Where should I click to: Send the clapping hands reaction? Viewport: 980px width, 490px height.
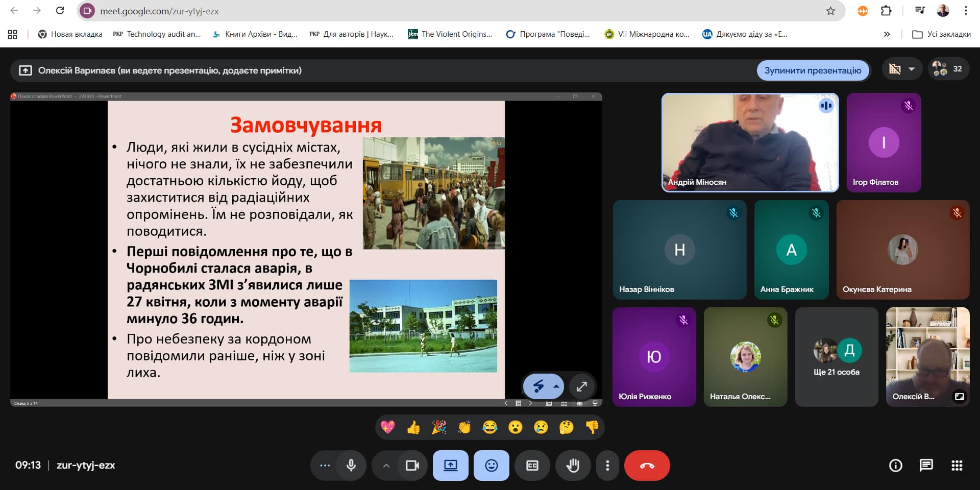(464, 427)
